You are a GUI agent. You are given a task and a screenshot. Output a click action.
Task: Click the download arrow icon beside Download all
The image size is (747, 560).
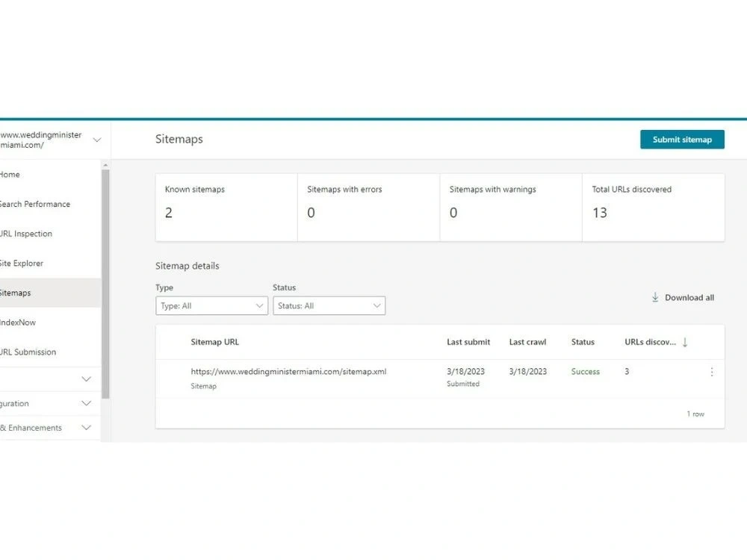655,297
